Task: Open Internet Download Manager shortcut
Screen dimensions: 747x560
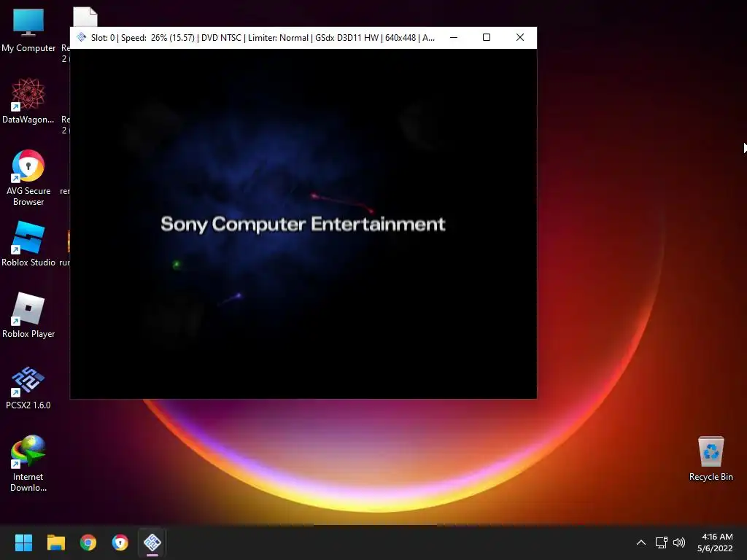Action: (28, 463)
